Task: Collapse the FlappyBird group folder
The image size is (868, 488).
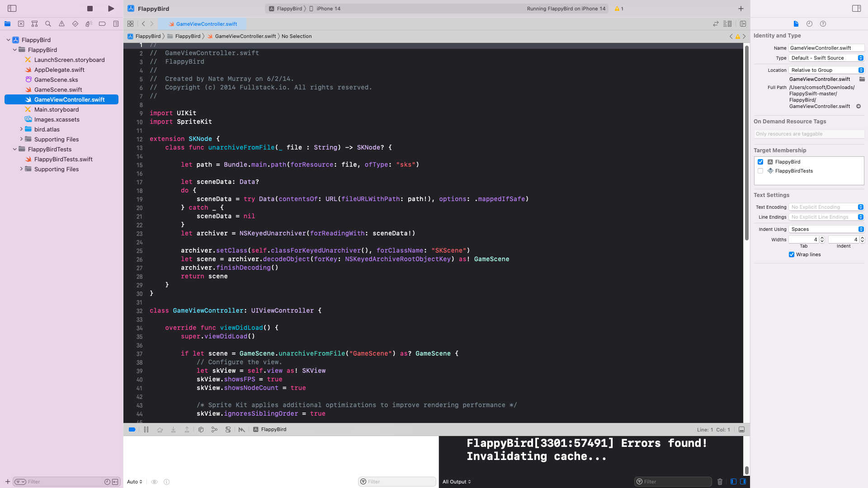Action: point(14,50)
